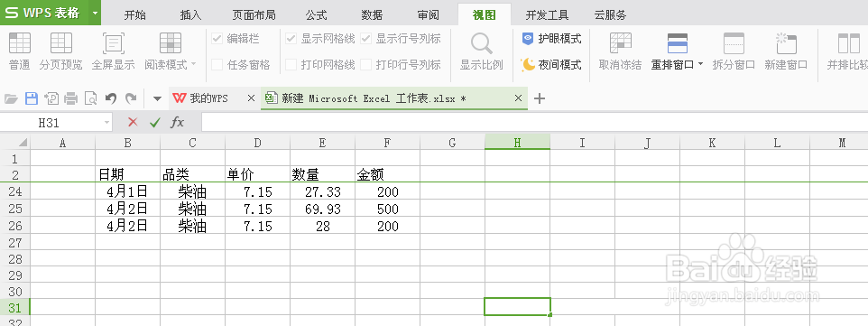Open the 开发工具 ribbon tab
The width and height of the screenshot is (868, 326).
tap(547, 15)
